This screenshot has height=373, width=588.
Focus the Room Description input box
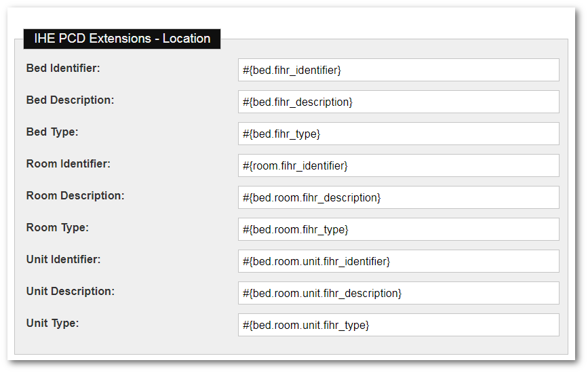click(x=398, y=197)
